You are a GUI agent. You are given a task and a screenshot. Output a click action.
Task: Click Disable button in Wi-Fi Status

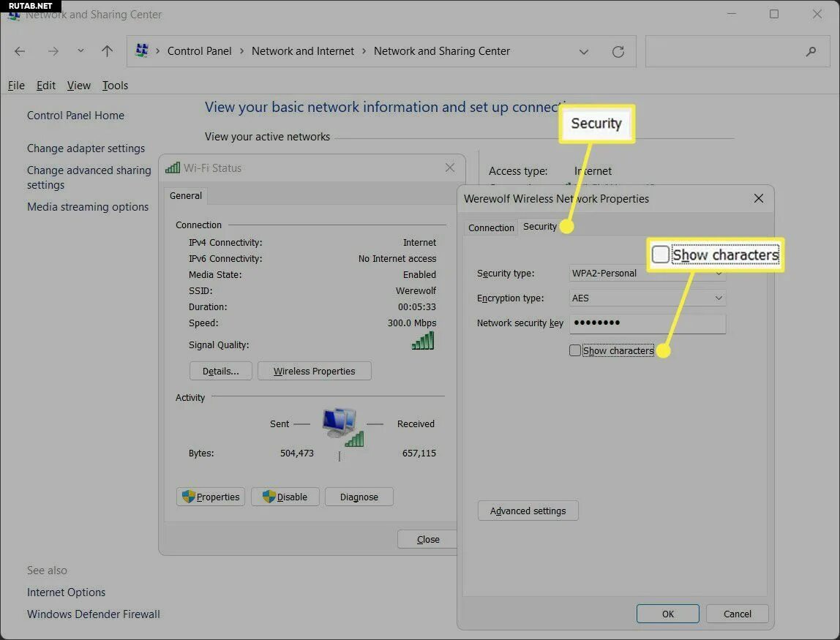pyautogui.click(x=285, y=497)
